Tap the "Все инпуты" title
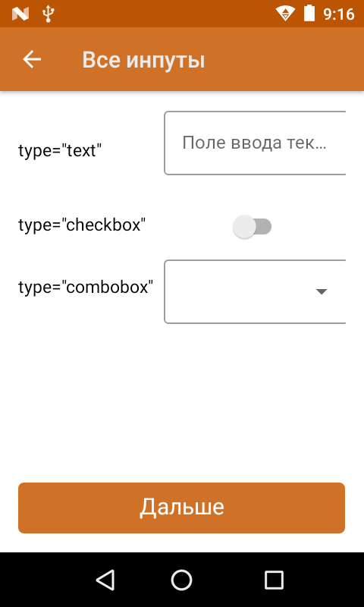Screen dimensions: 364x607 point(143,61)
